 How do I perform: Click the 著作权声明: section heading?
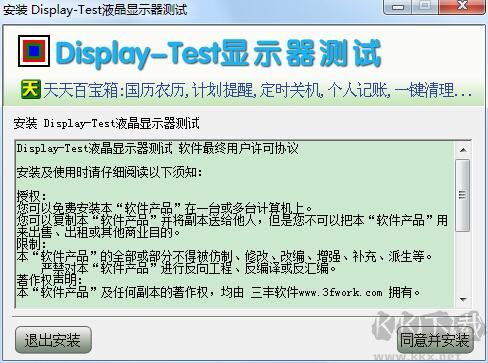pyautogui.click(x=49, y=280)
